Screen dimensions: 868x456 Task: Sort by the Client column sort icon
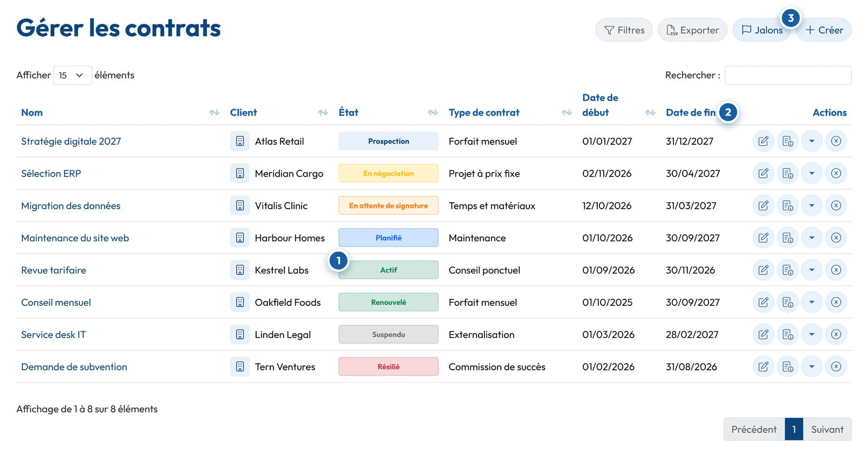coord(323,113)
